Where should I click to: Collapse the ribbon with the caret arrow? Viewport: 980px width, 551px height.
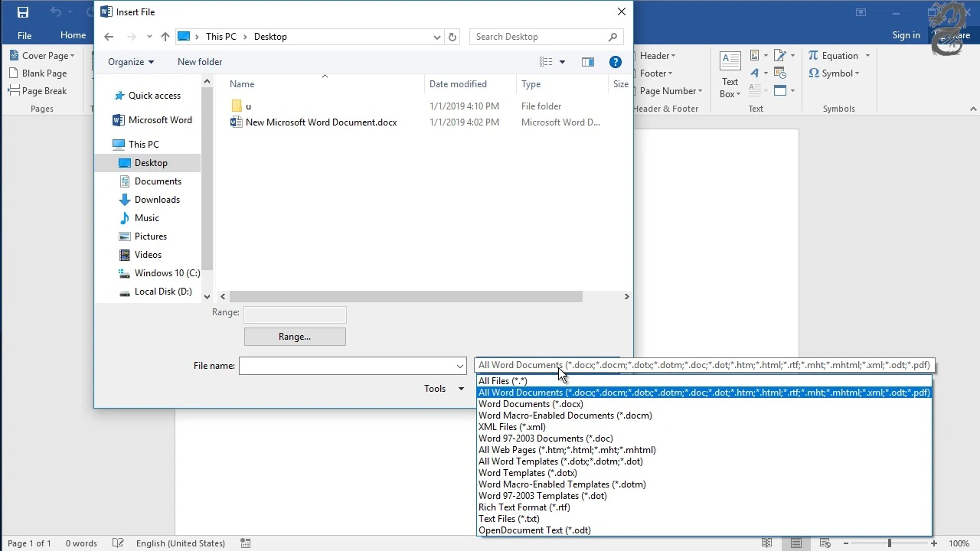click(x=973, y=109)
